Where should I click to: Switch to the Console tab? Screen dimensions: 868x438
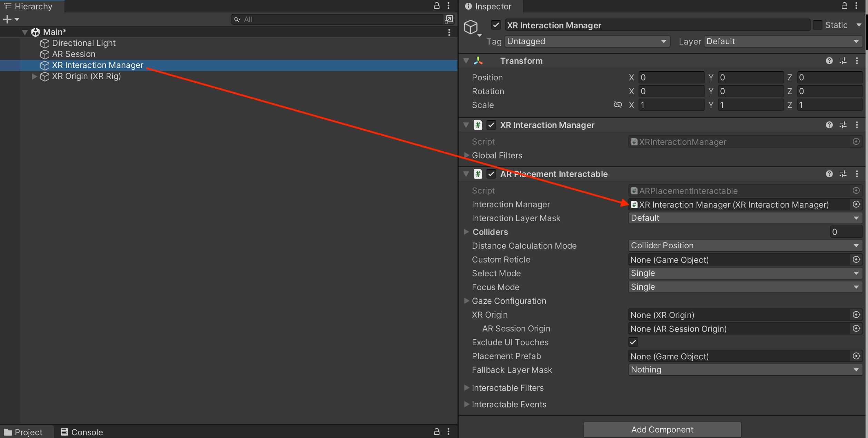[x=82, y=432]
